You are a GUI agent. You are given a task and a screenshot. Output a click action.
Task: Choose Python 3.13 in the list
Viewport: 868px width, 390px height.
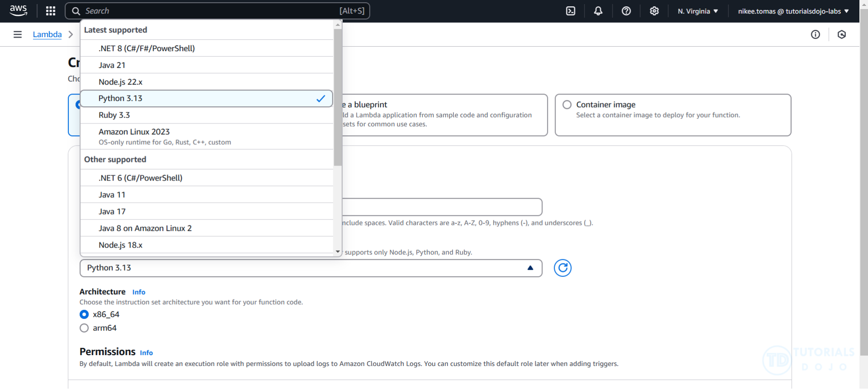(x=207, y=99)
